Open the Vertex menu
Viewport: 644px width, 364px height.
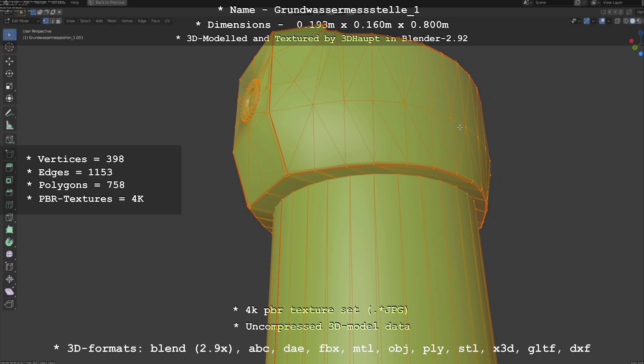tap(127, 21)
